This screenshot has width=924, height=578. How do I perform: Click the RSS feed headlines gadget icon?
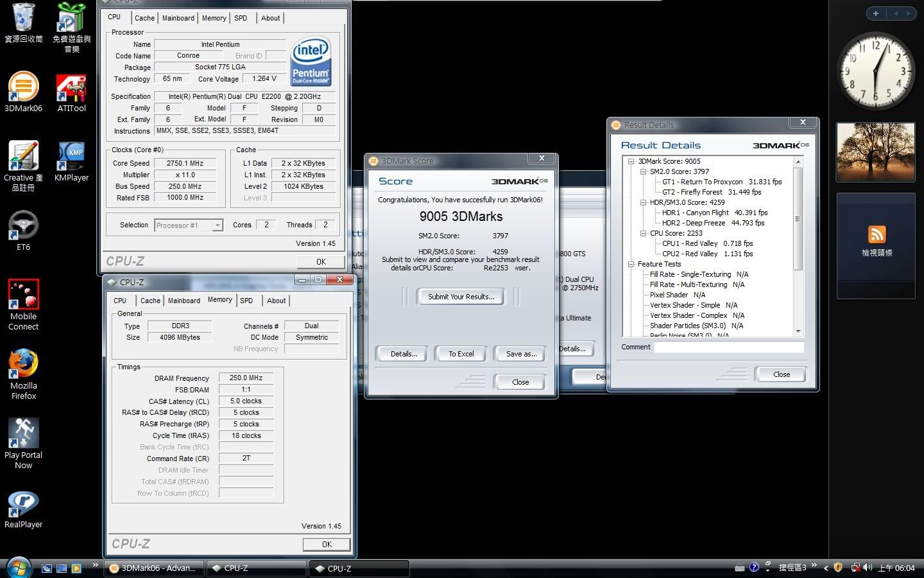877,234
